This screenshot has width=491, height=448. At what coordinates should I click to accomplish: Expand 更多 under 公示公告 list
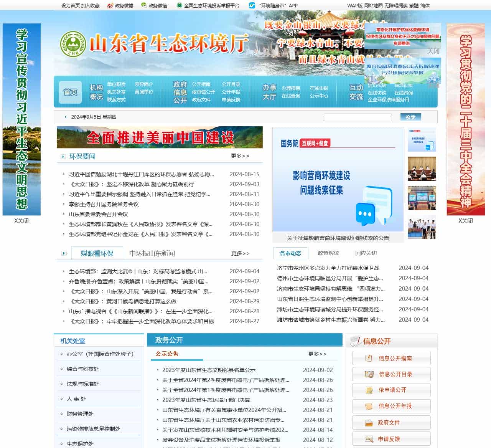click(x=316, y=354)
